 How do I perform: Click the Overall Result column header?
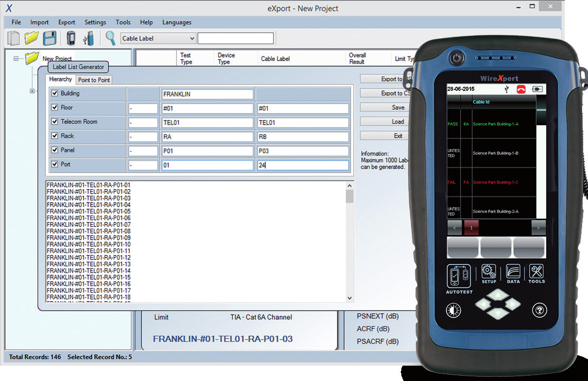[x=357, y=59]
